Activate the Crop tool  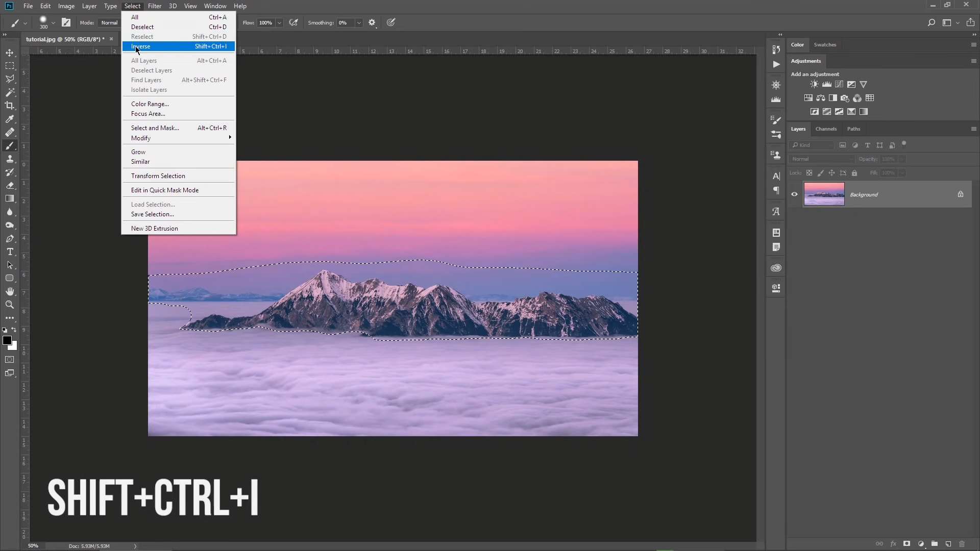point(10,106)
